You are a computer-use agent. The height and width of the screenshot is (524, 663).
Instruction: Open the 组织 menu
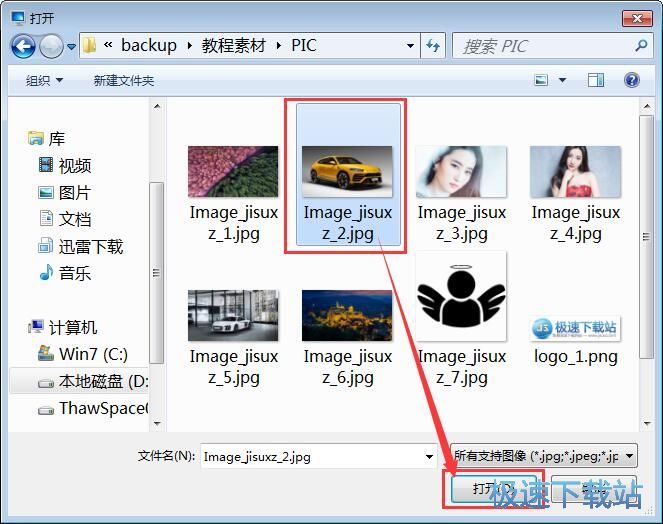(x=44, y=80)
